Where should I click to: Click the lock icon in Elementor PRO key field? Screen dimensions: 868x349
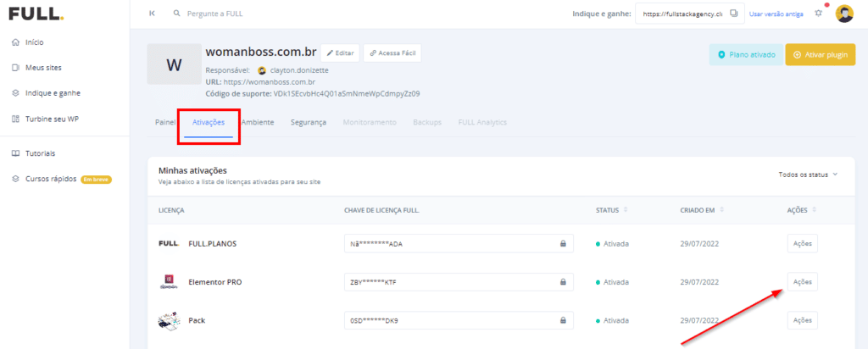point(564,282)
